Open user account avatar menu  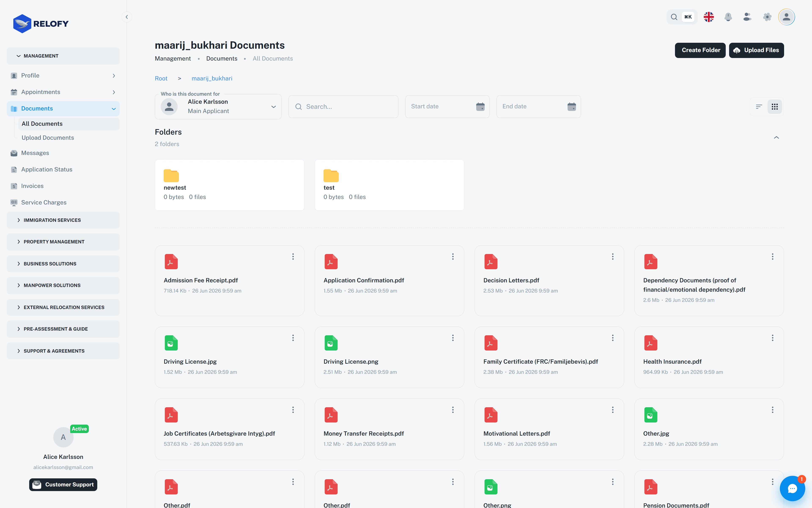(x=786, y=17)
